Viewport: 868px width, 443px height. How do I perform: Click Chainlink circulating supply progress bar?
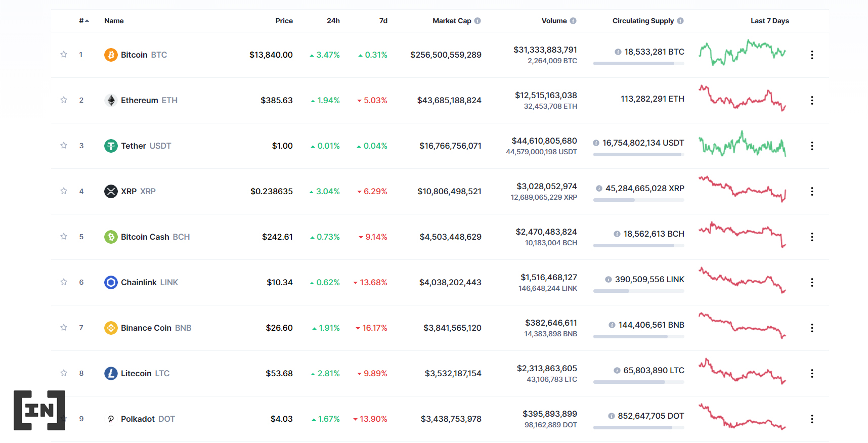click(639, 291)
